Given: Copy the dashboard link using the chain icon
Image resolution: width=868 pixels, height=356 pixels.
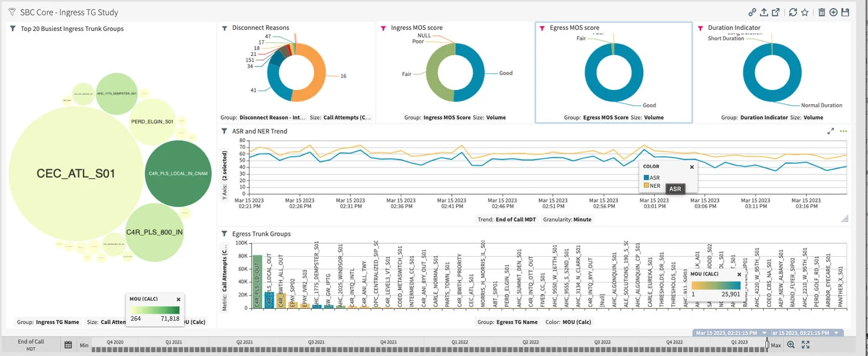Looking at the screenshot, I should point(752,12).
